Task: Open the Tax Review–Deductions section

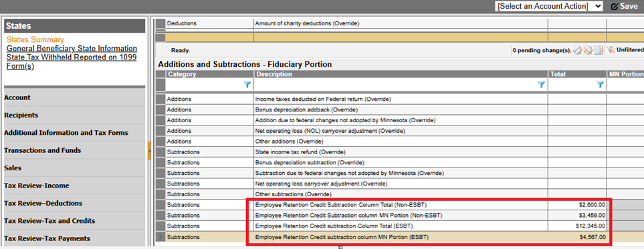Action: coord(74,204)
